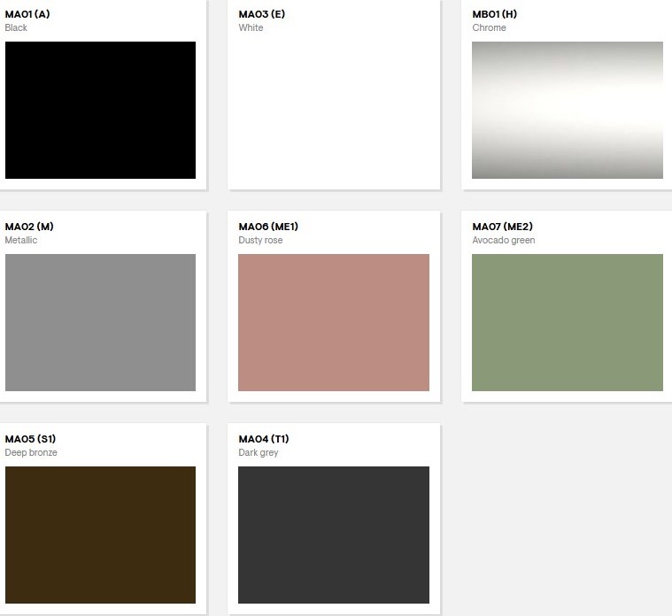Choose the Dusty rose swatch
The height and width of the screenshot is (616, 672).
coord(334,322)
